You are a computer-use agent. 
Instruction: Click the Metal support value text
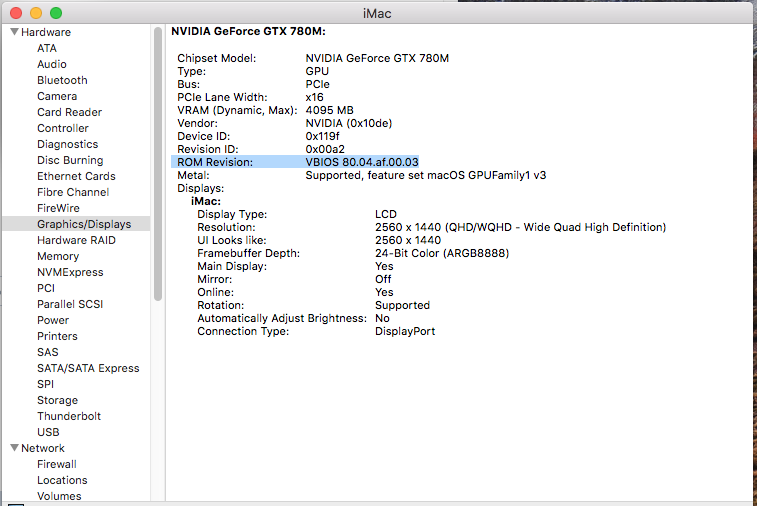[x=426, y=175]
